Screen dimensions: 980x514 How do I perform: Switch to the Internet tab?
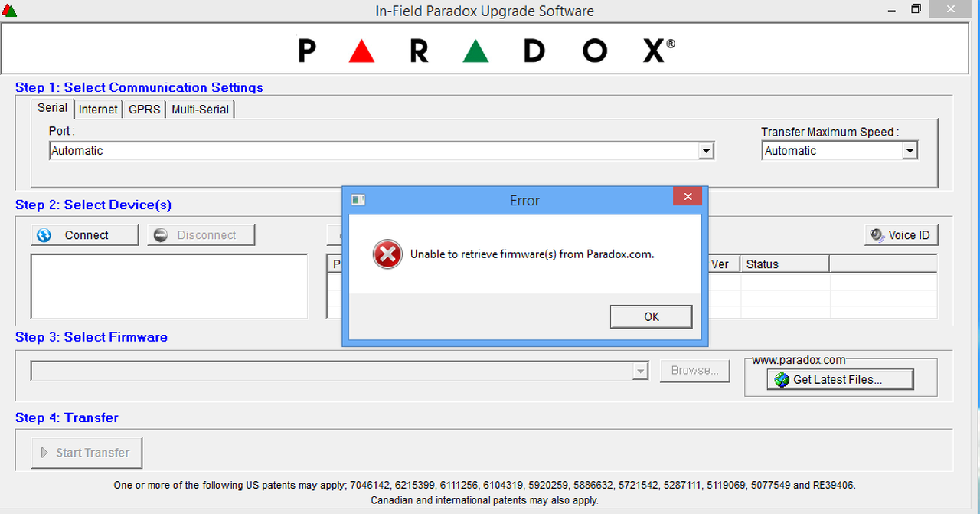coord(98,110)
